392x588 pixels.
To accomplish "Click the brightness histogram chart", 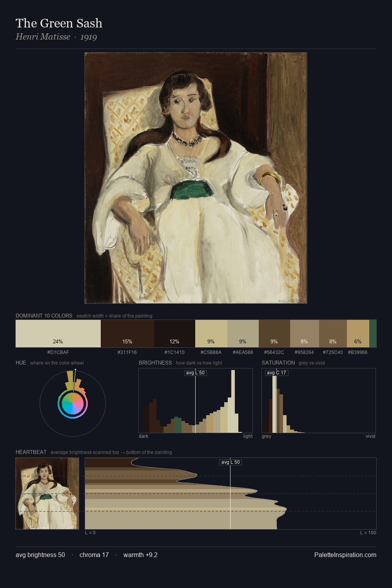I will pos(196,401).
